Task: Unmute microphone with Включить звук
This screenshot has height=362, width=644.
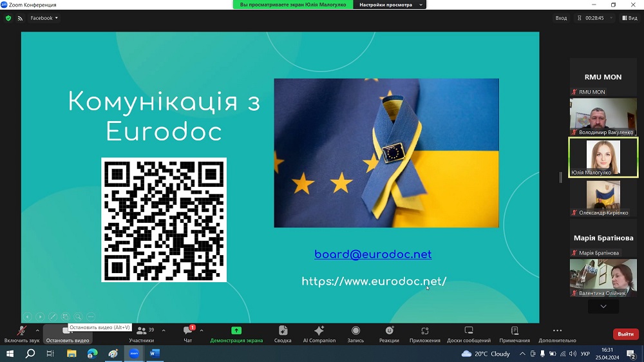Action: pyautogui.click(x=21, y=330)
